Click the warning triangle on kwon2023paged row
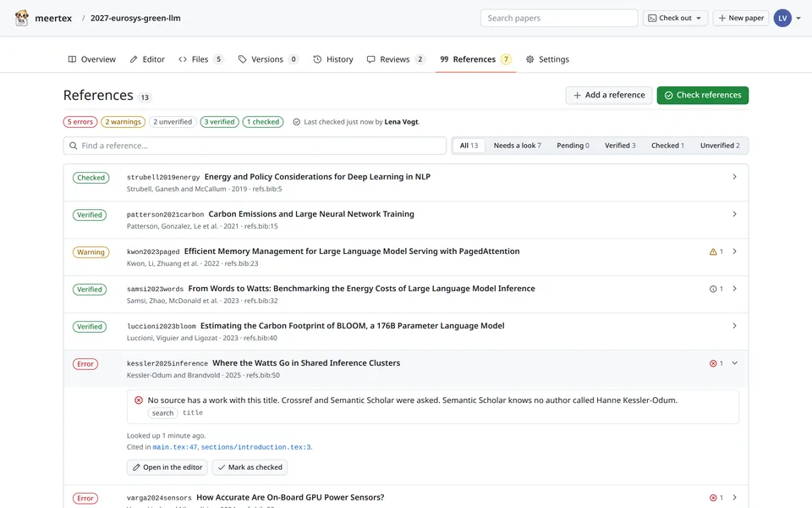Screen dimensions: 812x508 click(x=713, y=252)
